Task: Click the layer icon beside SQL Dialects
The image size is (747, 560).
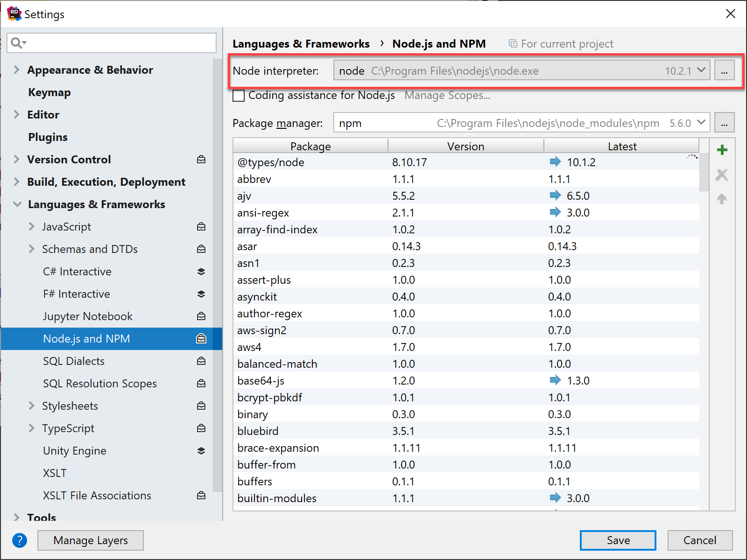Action: tap(201, 361)
